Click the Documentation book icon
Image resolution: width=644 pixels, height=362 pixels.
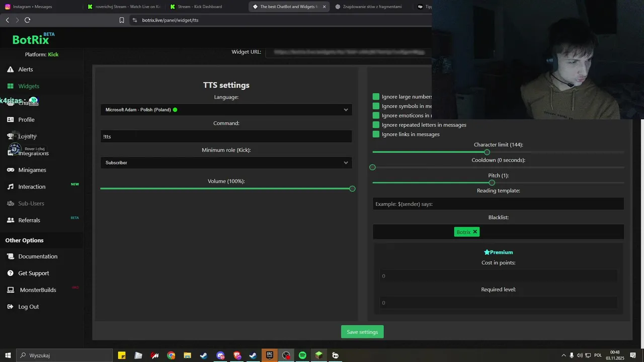click(x=10, y=256)
